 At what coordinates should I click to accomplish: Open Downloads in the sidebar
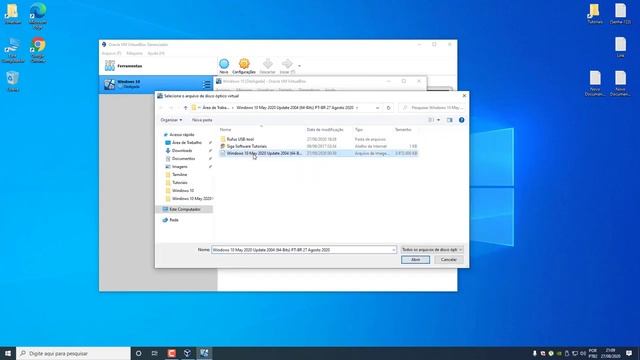coord(182,151)
